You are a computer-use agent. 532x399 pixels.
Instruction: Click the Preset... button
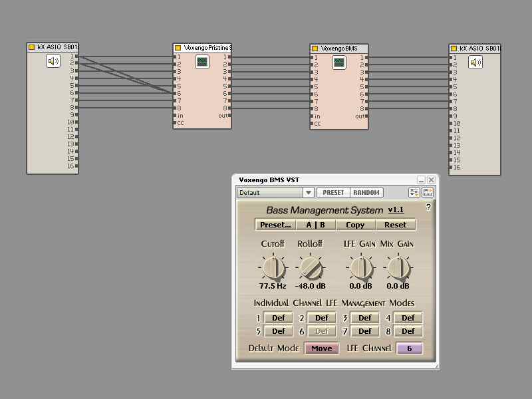[x=275, y=225]
